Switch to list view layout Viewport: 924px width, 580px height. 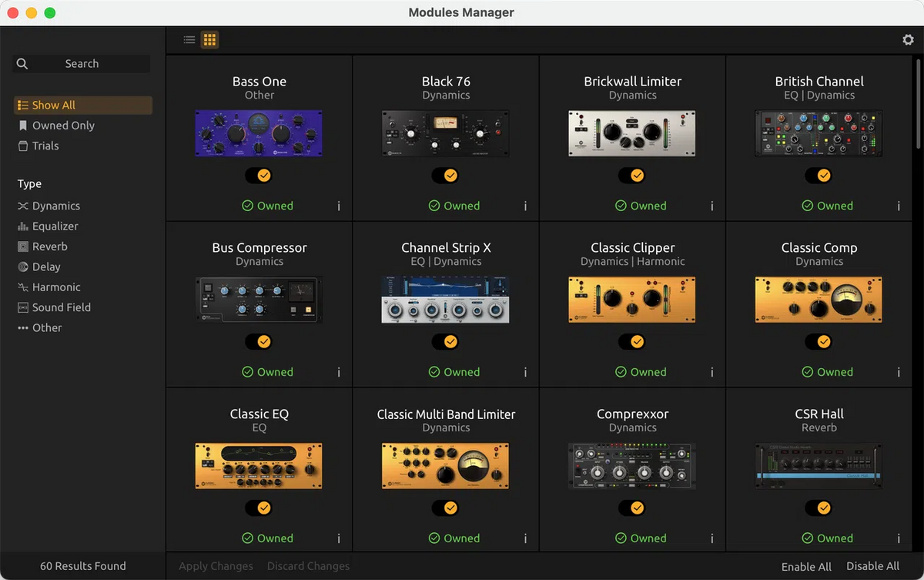point(189,39)
